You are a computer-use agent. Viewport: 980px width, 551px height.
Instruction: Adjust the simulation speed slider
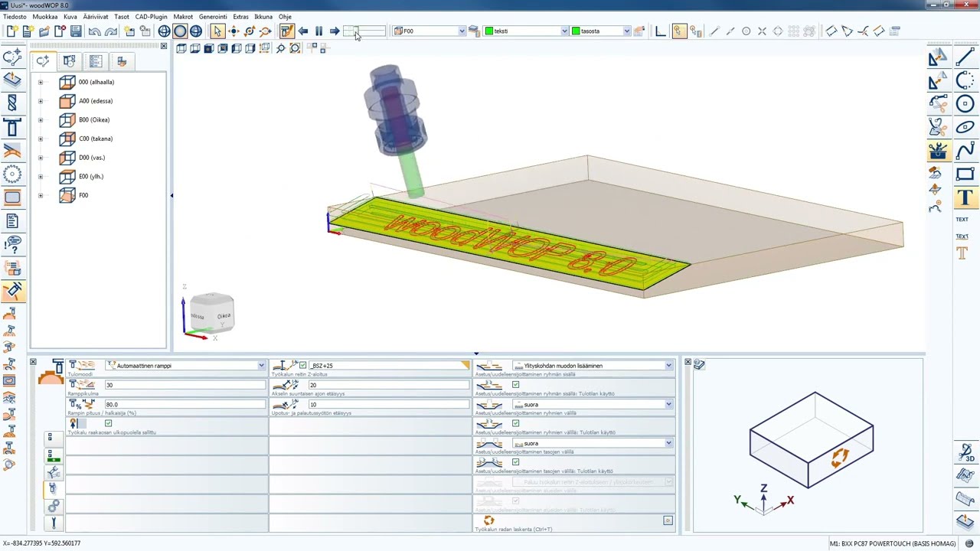tap(364, 31)
